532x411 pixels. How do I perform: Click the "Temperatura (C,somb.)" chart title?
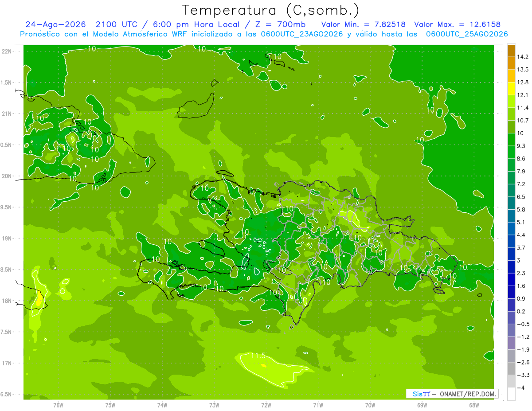pyautogui.click(x=270, y=10)
